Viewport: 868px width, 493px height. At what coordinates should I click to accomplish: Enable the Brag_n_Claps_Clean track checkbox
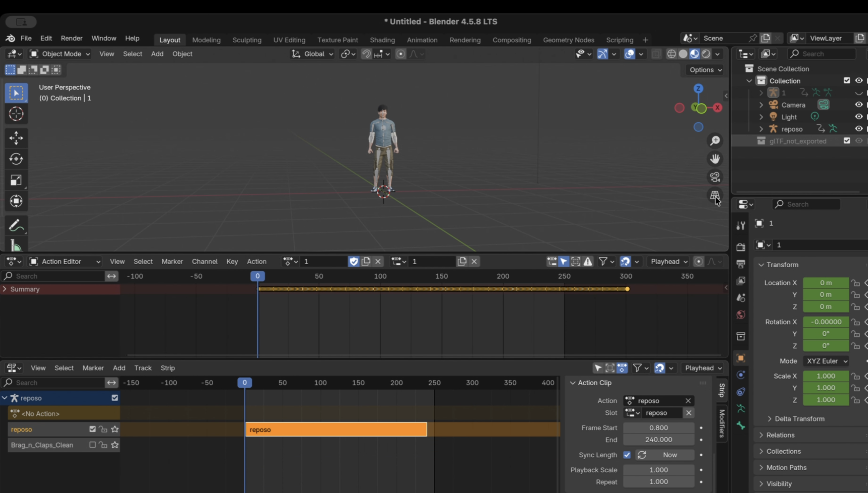(x=92, y=445)
